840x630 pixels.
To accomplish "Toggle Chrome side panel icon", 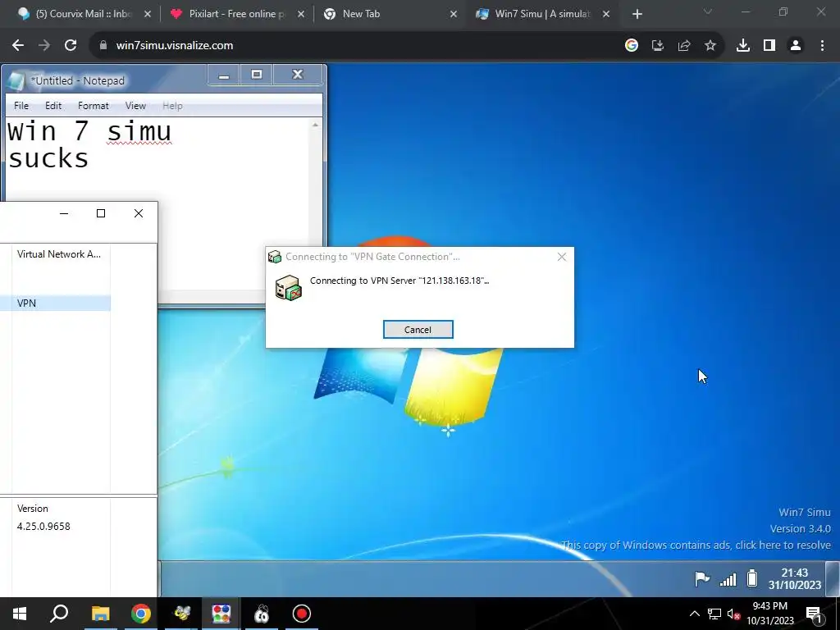I will [x=769, y=46].
